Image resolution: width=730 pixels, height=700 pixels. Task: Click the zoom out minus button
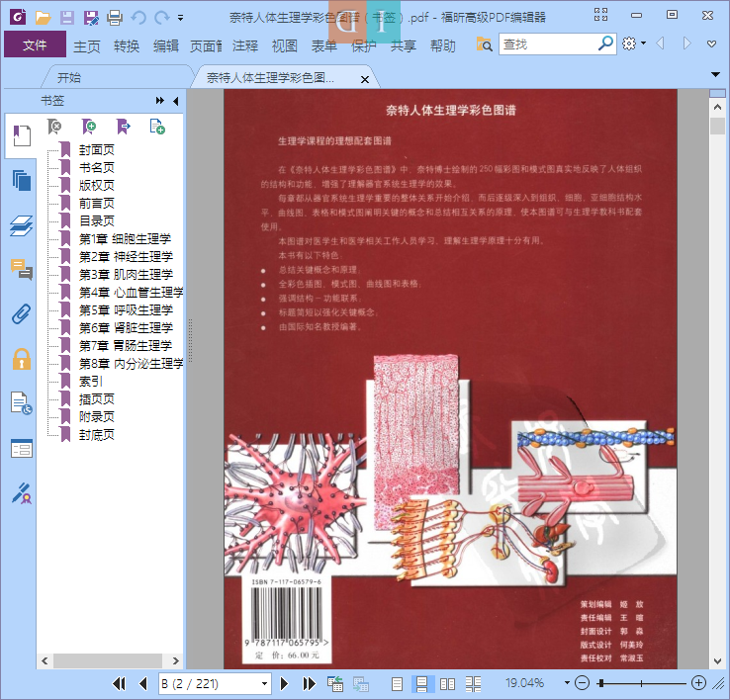coord(582,683)
